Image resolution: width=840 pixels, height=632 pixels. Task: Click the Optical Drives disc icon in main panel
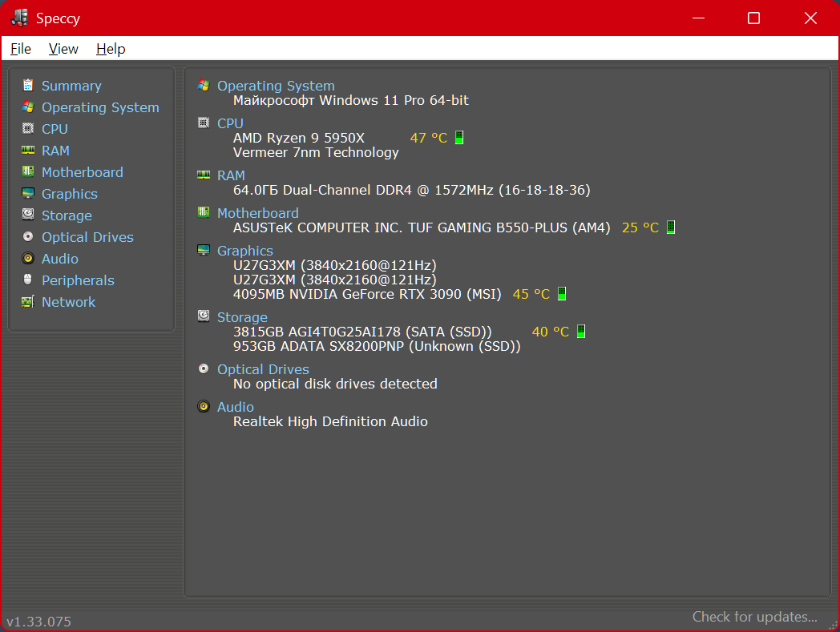point(204,368)
